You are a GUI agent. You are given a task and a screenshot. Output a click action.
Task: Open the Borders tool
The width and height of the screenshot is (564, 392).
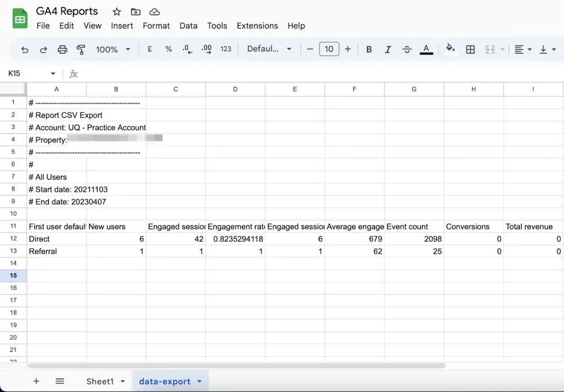pos(470,49)
